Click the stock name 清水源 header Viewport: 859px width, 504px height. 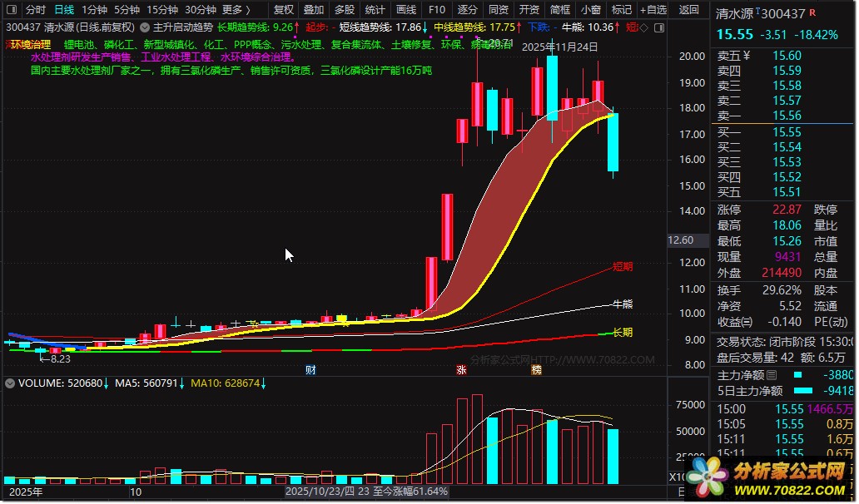click(734, 13)
